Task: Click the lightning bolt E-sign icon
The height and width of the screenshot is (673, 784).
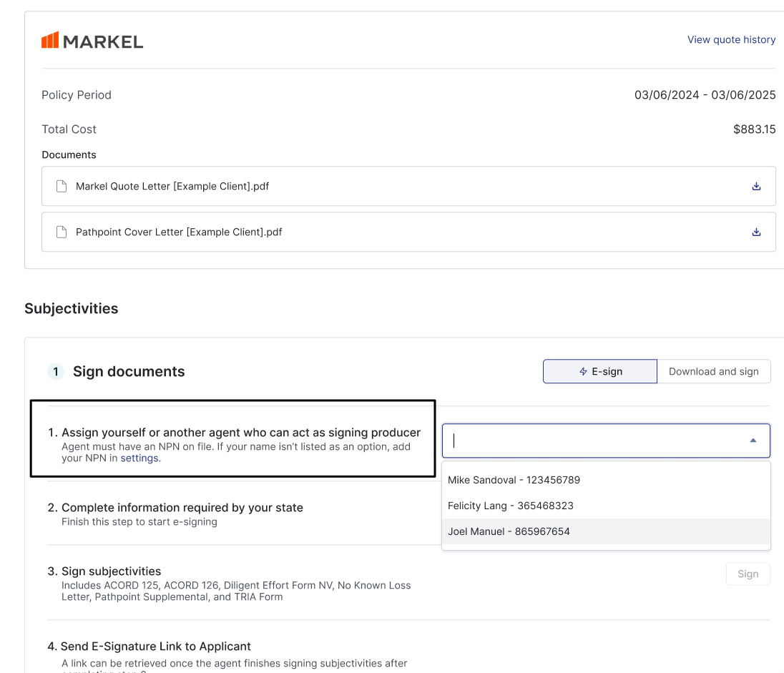Action: 583,372
